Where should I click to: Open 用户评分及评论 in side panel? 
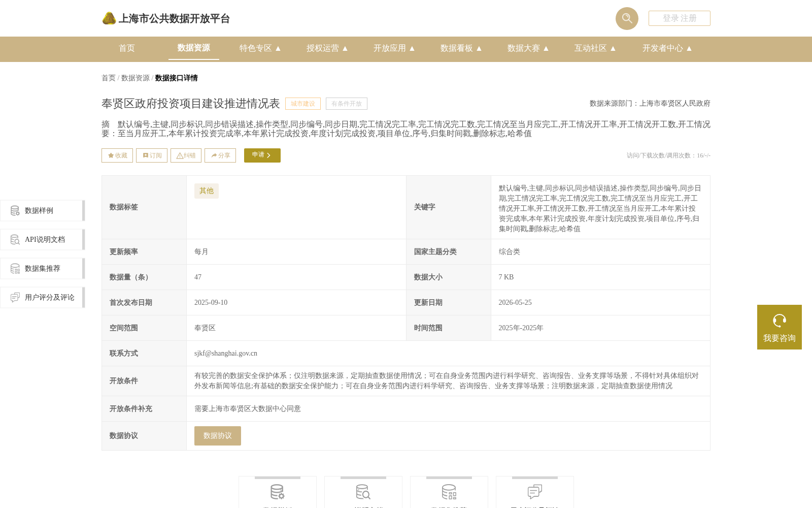tap(42, 297)
